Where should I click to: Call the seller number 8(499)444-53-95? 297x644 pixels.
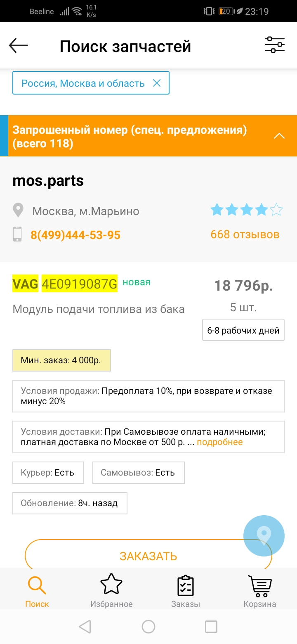(75, 235)
